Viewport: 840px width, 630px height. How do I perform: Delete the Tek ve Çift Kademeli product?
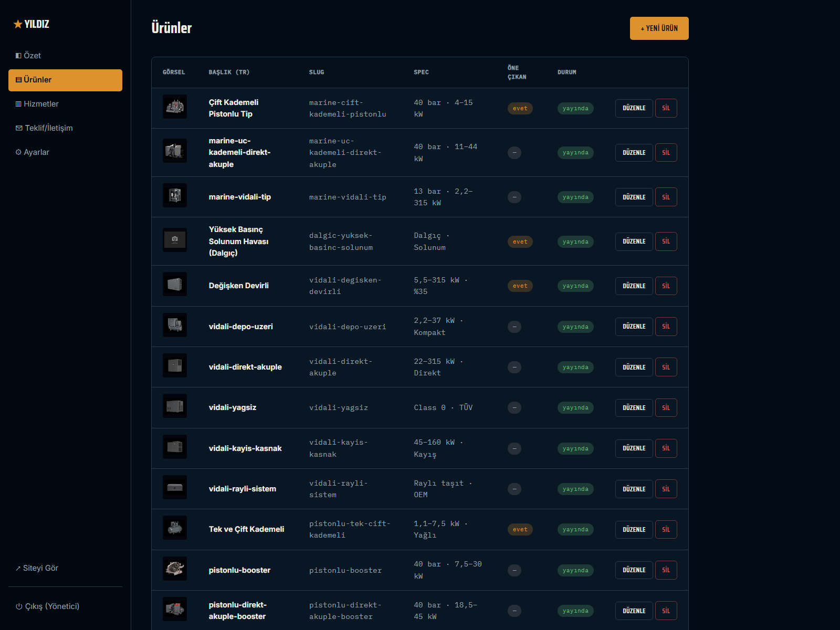666,530
